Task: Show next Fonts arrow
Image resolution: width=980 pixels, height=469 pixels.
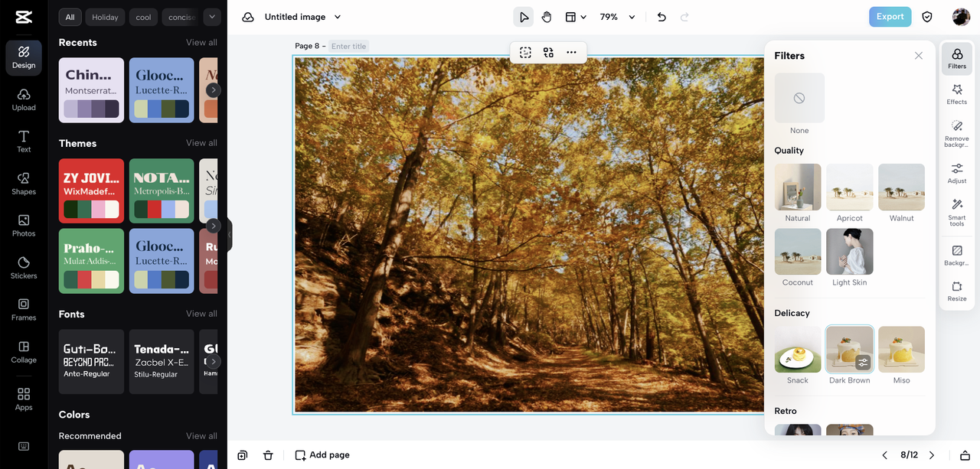Action: 214,361
